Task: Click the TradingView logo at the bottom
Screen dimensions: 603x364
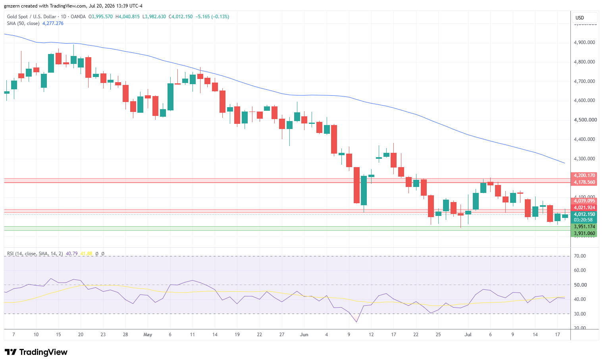Action: [36, 352]
